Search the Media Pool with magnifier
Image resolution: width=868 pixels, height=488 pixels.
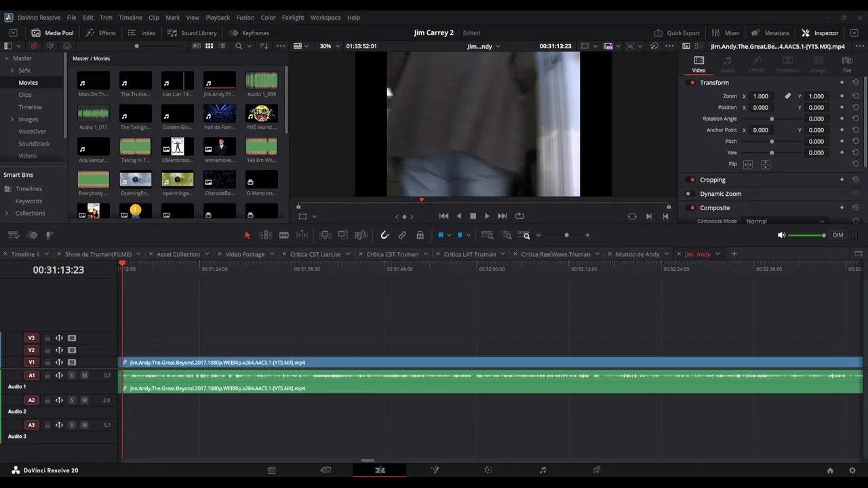[238, 46]
